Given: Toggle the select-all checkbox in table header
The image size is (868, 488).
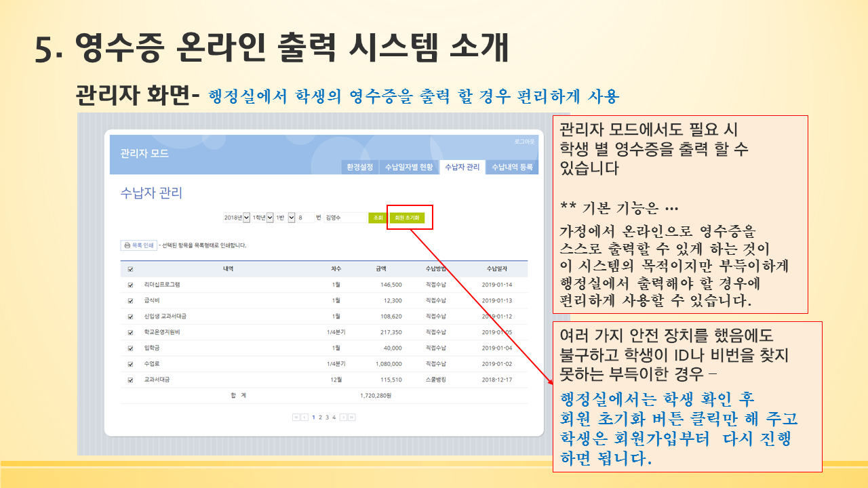Looking at the screenshot, I should 130,269.
